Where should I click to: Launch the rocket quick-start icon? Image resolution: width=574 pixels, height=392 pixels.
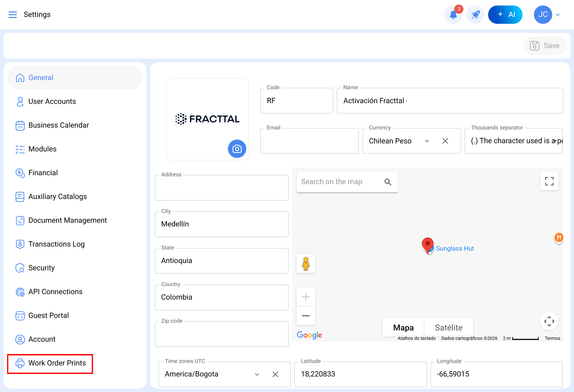[475, 15]
